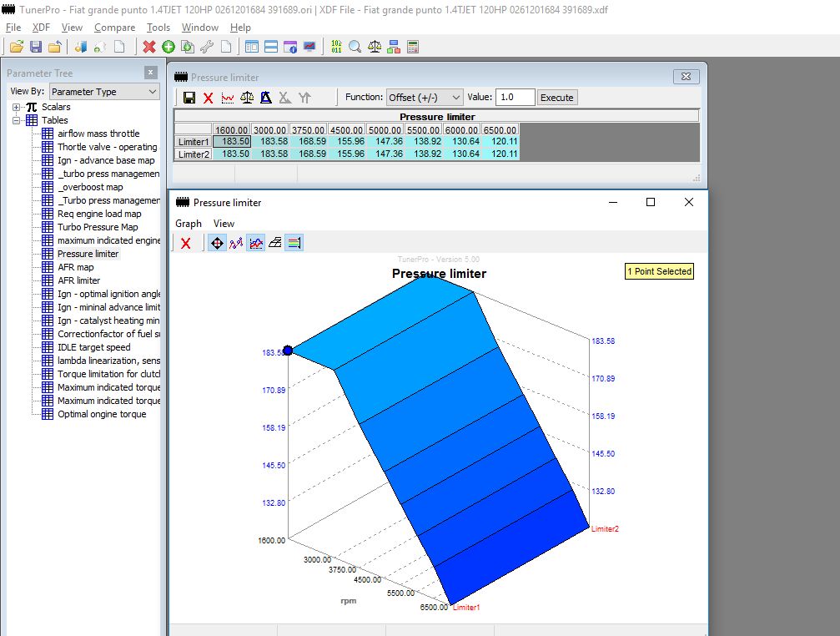
Task: Click red X in graph window toolbar
Action: pos(186,243)
